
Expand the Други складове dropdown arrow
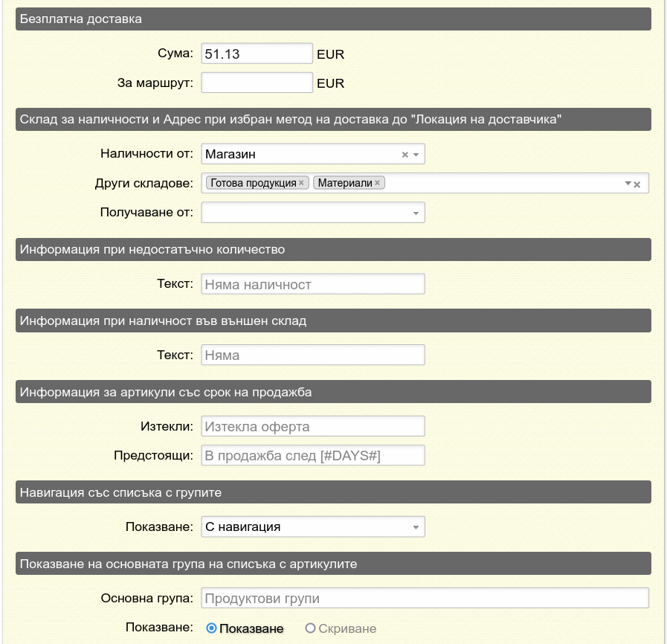coord(628,184)
